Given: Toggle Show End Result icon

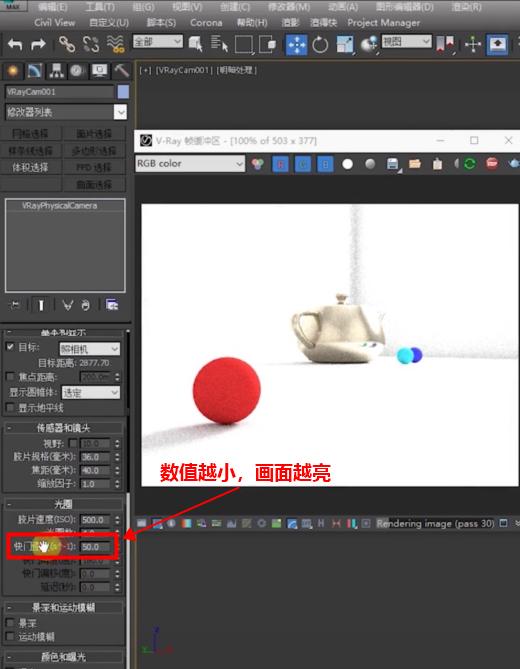Looking at the screenshot, I should 41,305.
